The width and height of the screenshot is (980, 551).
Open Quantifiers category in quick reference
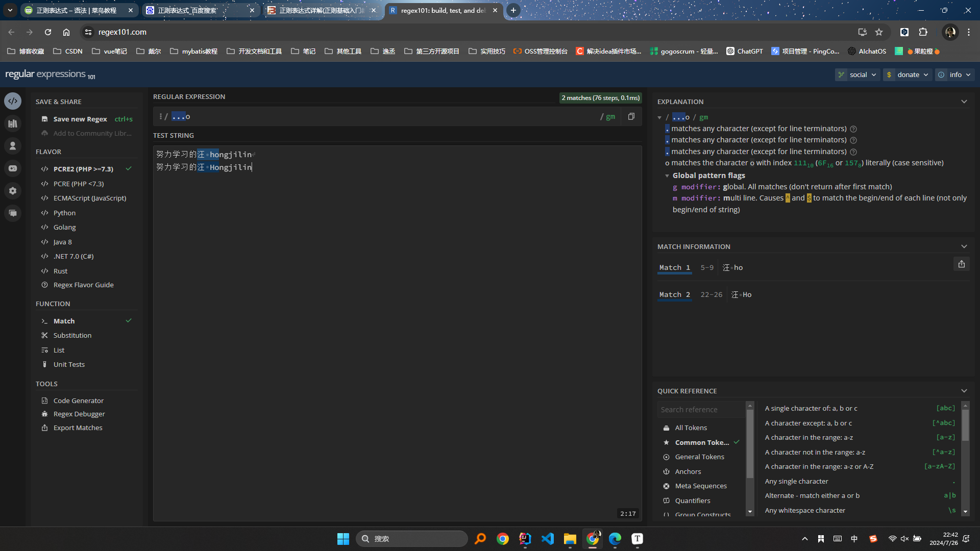pyautogui.click(x=692, y=500)
